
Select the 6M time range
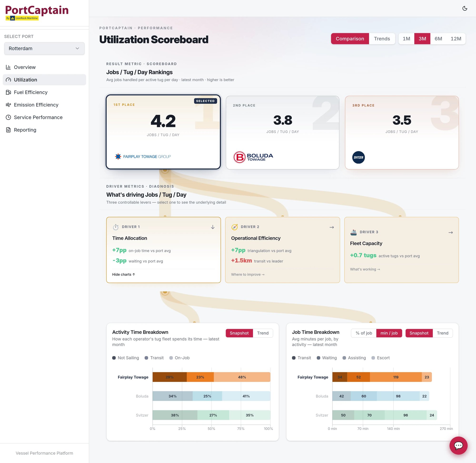tap(438, 39)
